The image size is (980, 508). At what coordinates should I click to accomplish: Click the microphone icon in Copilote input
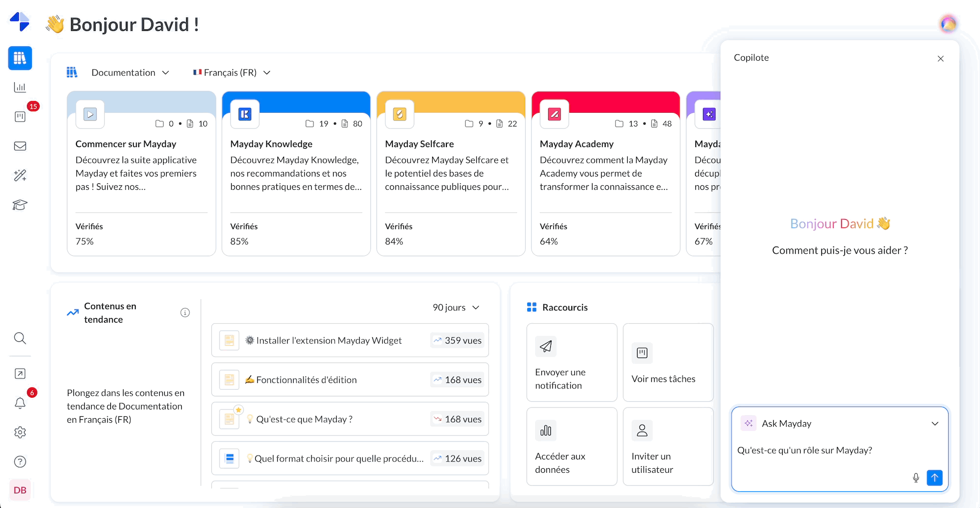[x=916, y=478]
